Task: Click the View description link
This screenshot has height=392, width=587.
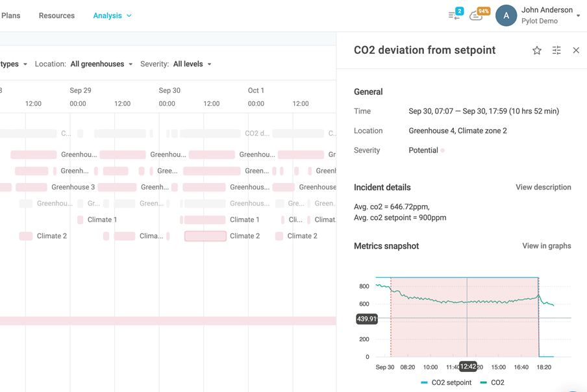Action: tap(543, 188)
